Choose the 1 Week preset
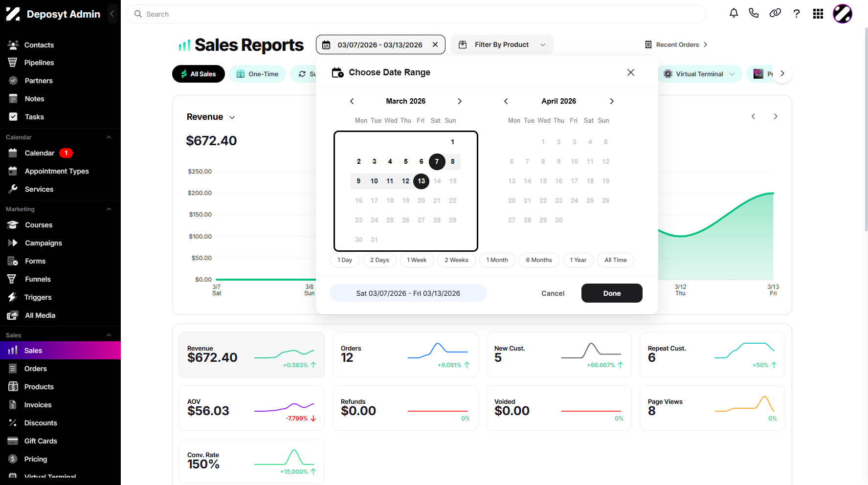Image resolution: width=868 pixels, height=485 pixels. [417, 260]
